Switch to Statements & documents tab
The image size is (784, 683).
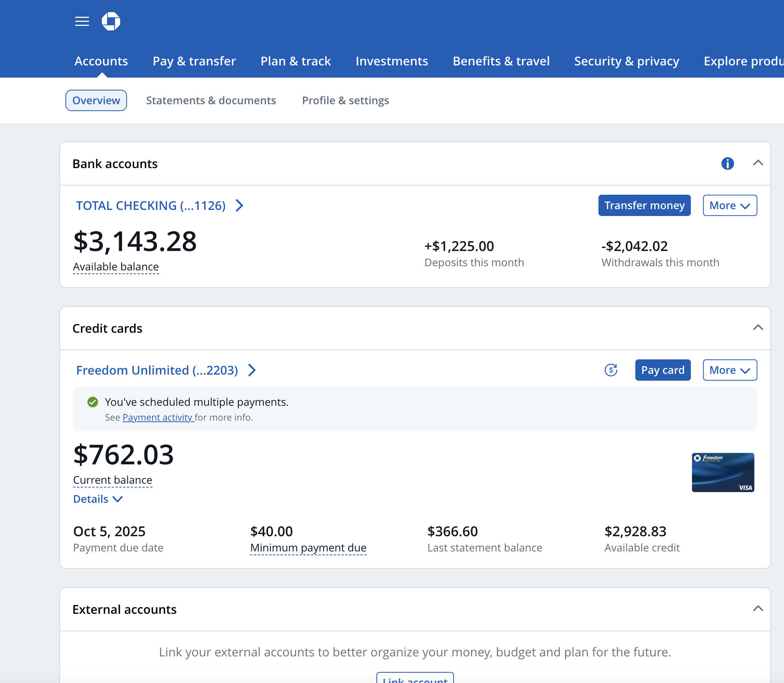(211, 100)
